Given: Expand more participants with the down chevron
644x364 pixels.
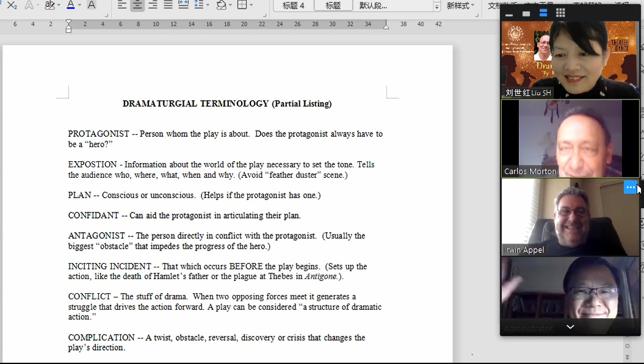Looking at the screenshot, I should coord(570,327).
